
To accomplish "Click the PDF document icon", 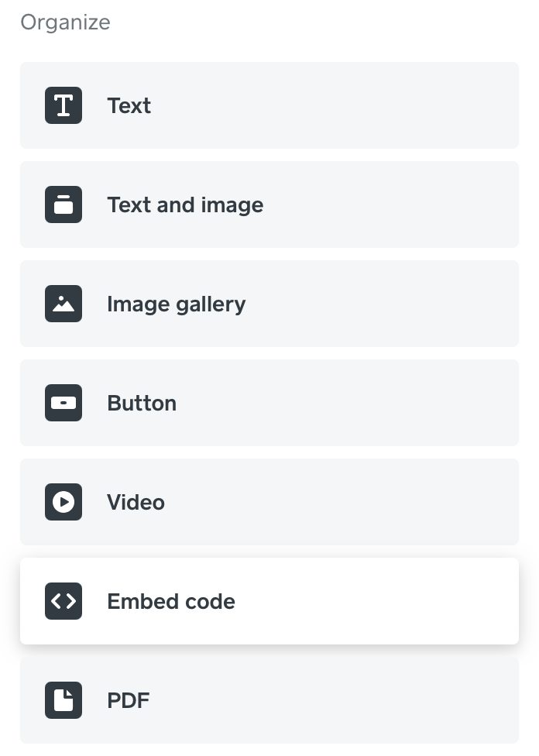I will [x=64, y=700].
